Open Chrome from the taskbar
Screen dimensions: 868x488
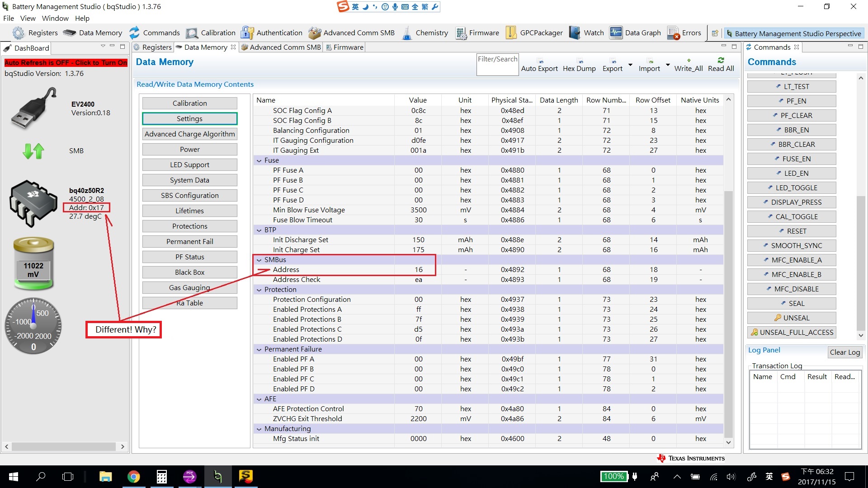tap(133, 476)
